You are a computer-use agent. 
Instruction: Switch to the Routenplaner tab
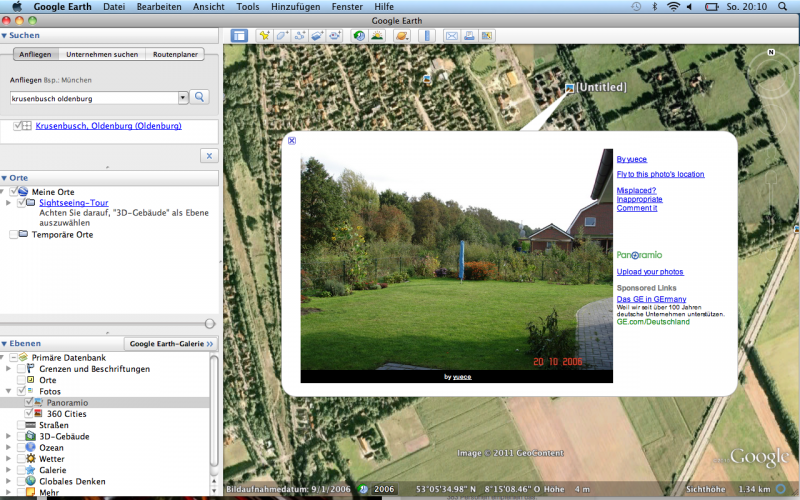click(179, 54)
